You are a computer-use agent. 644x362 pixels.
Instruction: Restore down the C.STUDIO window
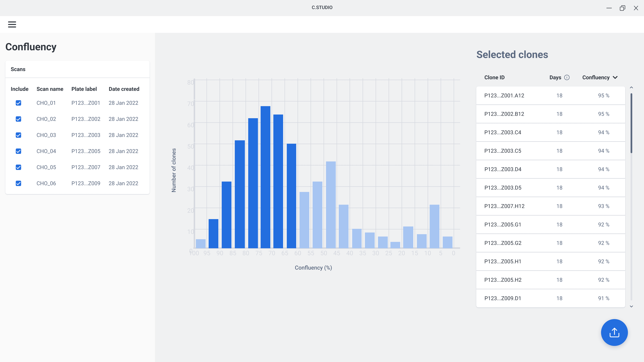tap(623, 8)
